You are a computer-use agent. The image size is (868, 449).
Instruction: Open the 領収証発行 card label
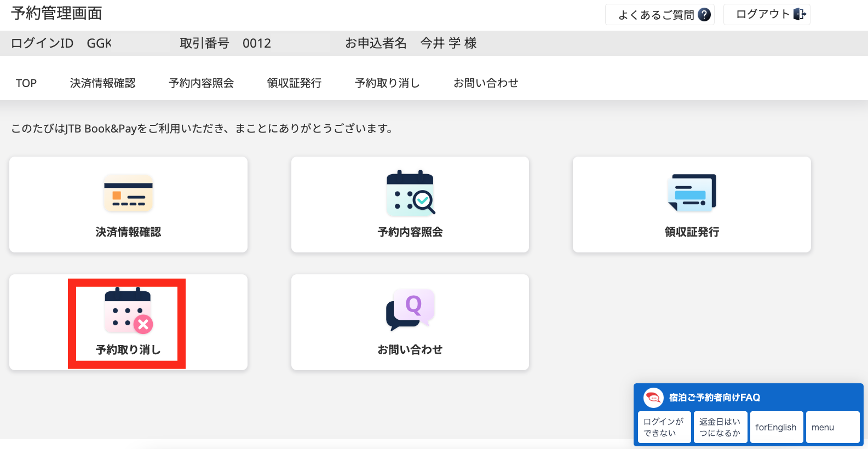point(692,232)
